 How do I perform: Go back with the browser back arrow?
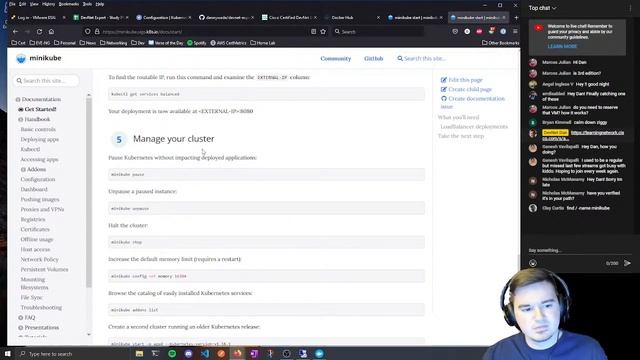16,31
